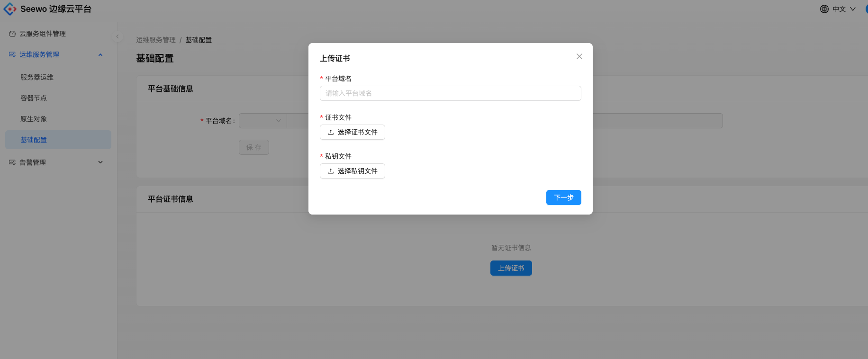The image size is (868, 359).
Task: Focus the 请输入平台域名 input field
Action: (450, 93)
